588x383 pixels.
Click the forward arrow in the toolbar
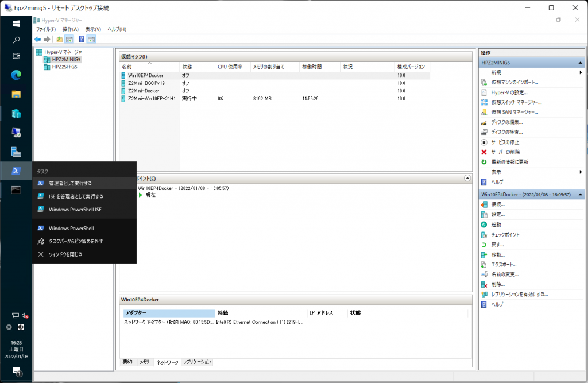(47, 40)
